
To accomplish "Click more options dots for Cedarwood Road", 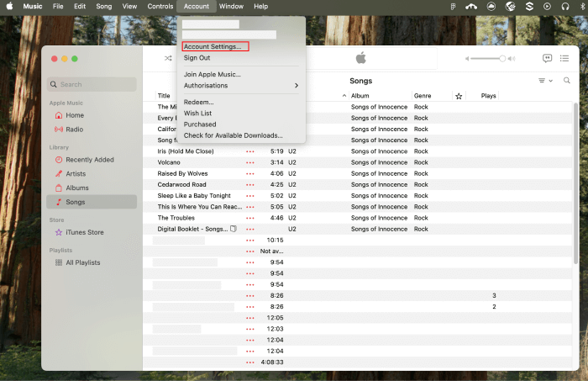I will coord(250,185).
